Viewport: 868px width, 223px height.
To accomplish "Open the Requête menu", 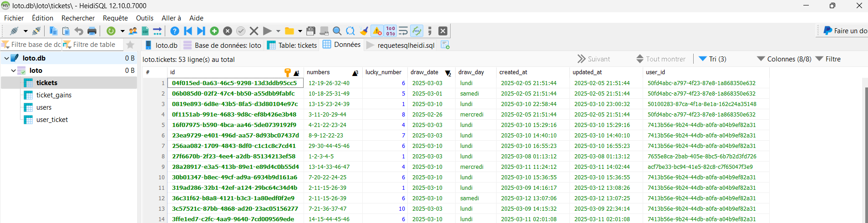I will coord(115,18).
